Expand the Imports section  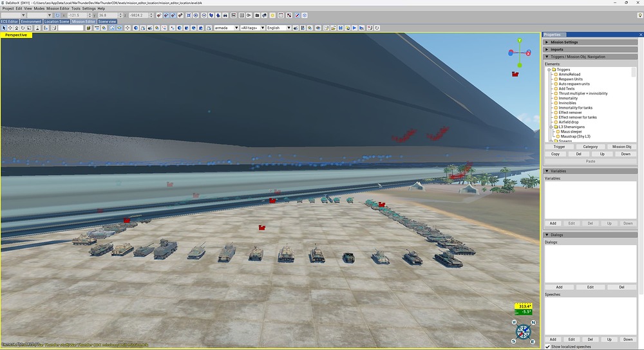[x=591, y=50]
